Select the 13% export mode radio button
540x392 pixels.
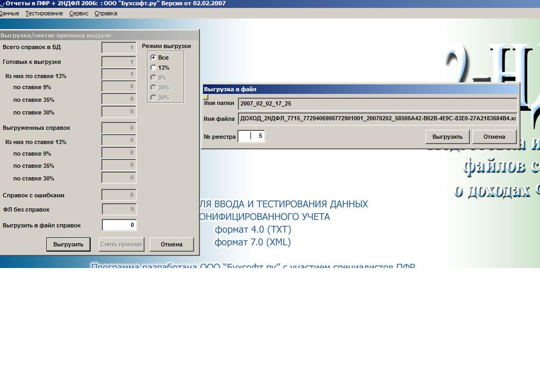(x=153, y=68)
